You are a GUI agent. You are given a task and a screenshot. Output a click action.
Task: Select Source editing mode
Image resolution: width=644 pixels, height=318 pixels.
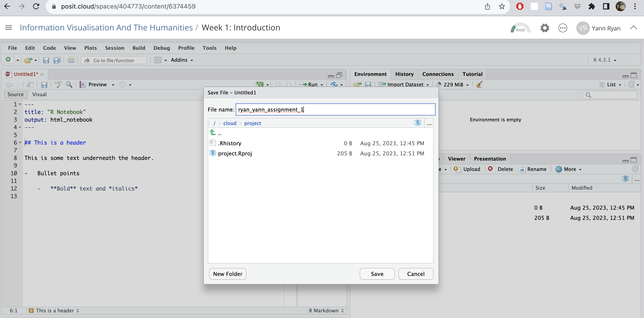[16, 94]
